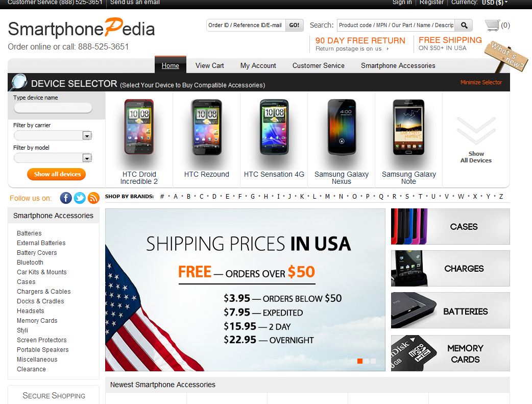The image size is (532, 404).
Task: Open the Memory Cards category banner
Action: click(x=450, y=353)
